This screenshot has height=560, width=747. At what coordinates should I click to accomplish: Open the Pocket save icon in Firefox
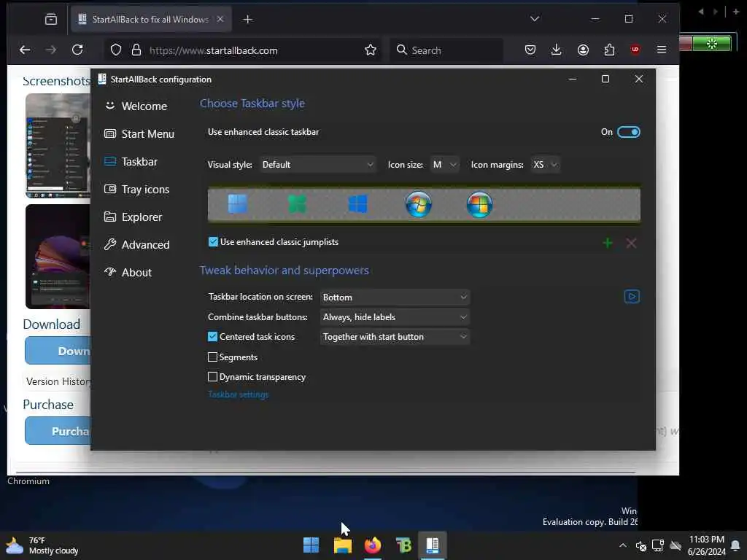click(530, 50)
